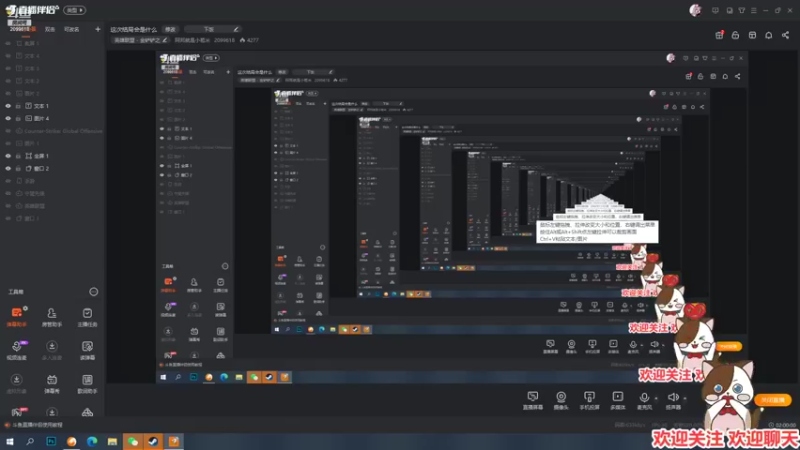The image size is (800, 450).
Task: Open the 视频连麦 tool
Action: (16, 350)
